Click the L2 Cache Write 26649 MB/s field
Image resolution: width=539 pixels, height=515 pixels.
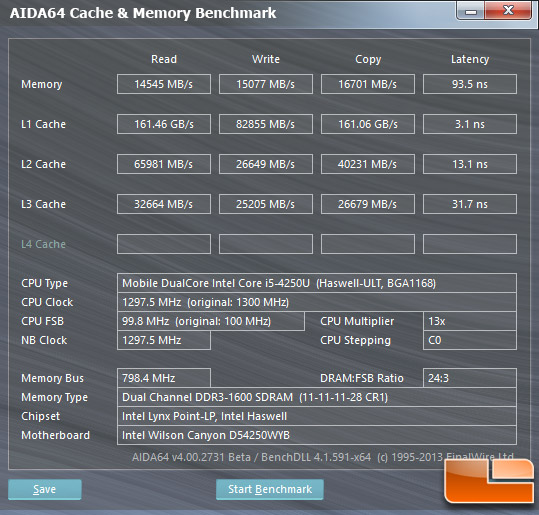[x=266, y=164]
